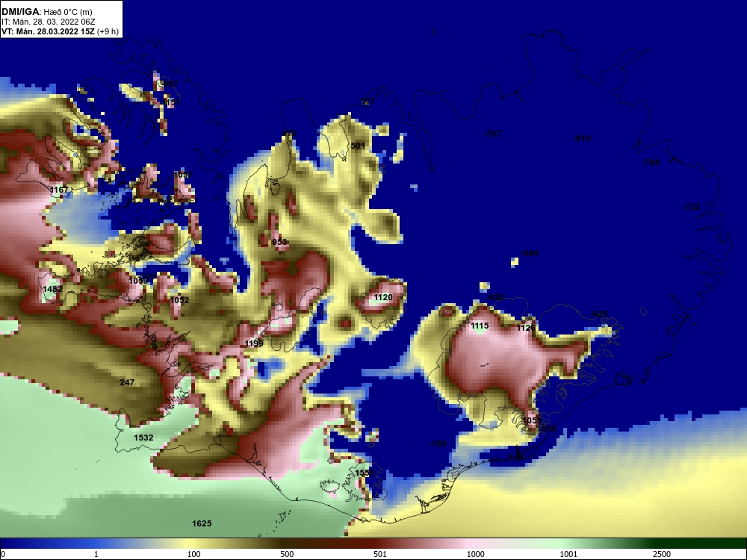
Task: Click the map value 1625
Action: click(202, 524)
